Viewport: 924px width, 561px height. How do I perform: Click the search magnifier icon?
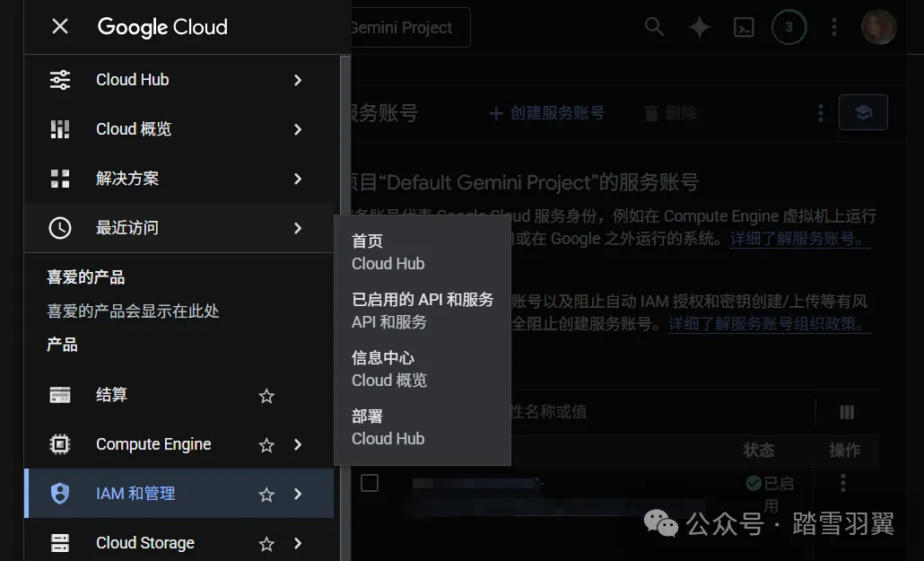click(x=654, y=27)
